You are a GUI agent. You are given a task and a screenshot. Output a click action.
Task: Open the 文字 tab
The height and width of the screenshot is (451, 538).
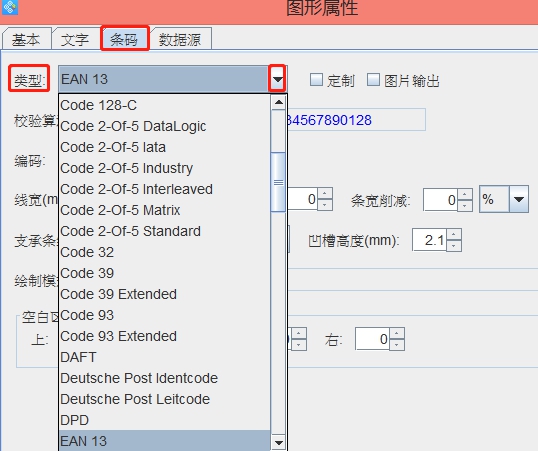pos(75,39)
